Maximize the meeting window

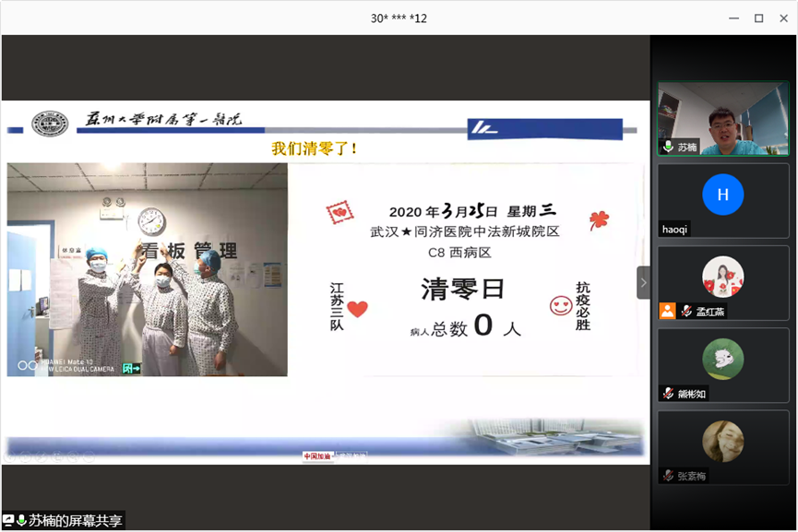click(x=758, y=18)
